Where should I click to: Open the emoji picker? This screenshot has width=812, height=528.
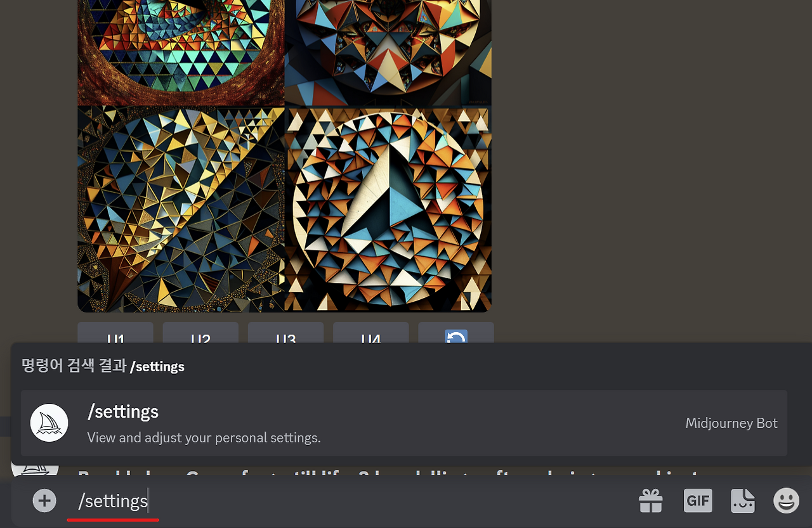tap(785, 501)
